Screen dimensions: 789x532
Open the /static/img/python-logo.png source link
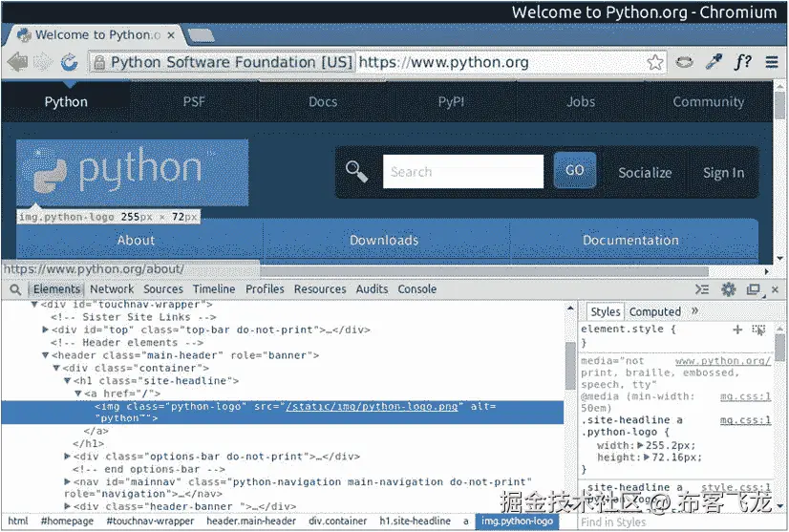click(372, 407)
